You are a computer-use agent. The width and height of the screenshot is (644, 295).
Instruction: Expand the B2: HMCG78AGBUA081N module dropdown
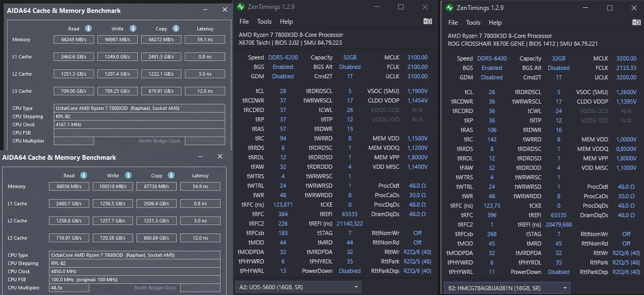(x=507, y=288)
